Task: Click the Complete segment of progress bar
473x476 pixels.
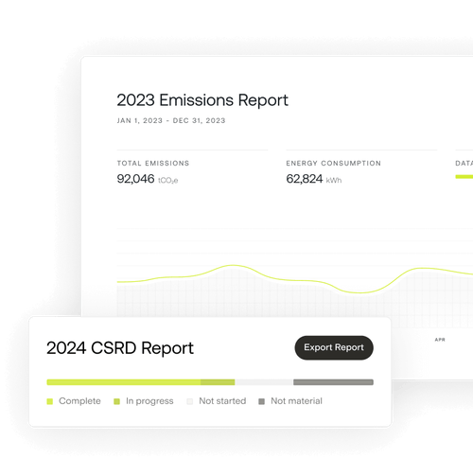Action: tap(124, 382)
